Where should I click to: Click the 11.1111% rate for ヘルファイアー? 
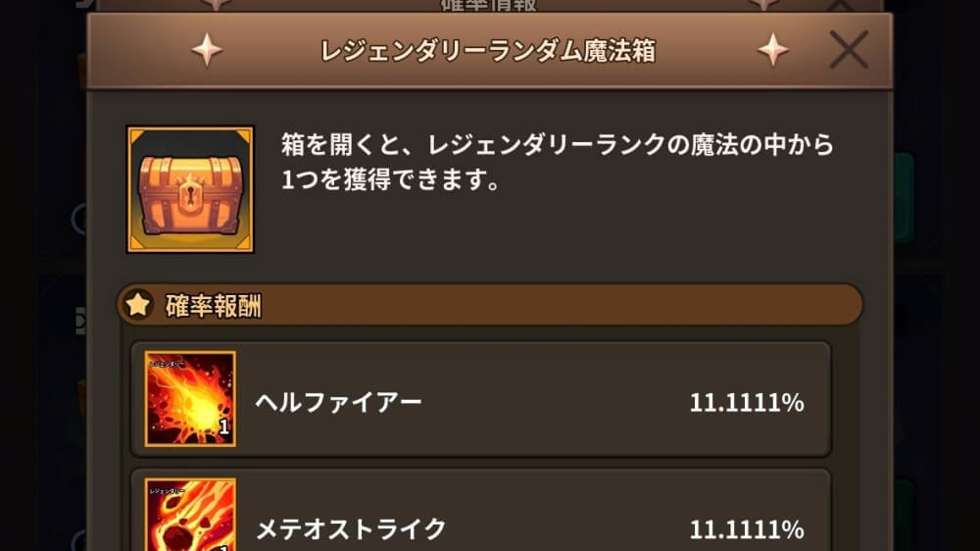pos(746,402)
